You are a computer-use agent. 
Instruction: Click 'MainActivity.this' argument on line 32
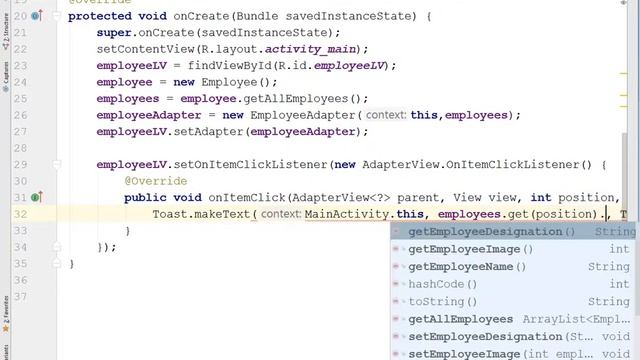364,214
